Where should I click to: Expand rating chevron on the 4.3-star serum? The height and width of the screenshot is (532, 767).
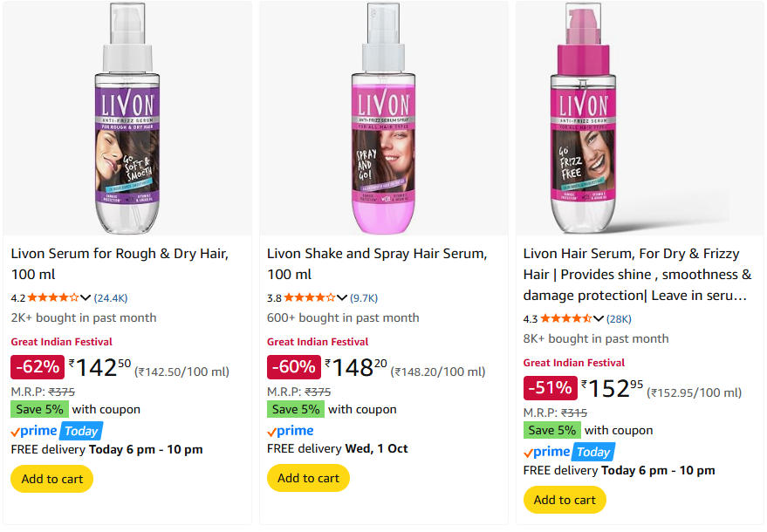pyautogui.click(x=598, y=318)
